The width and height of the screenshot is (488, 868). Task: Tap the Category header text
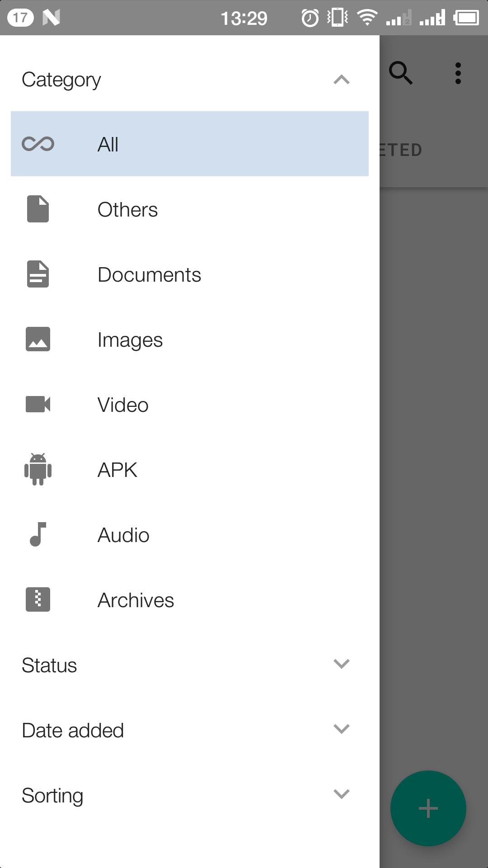pyautogui.click(x=61, y=80)
